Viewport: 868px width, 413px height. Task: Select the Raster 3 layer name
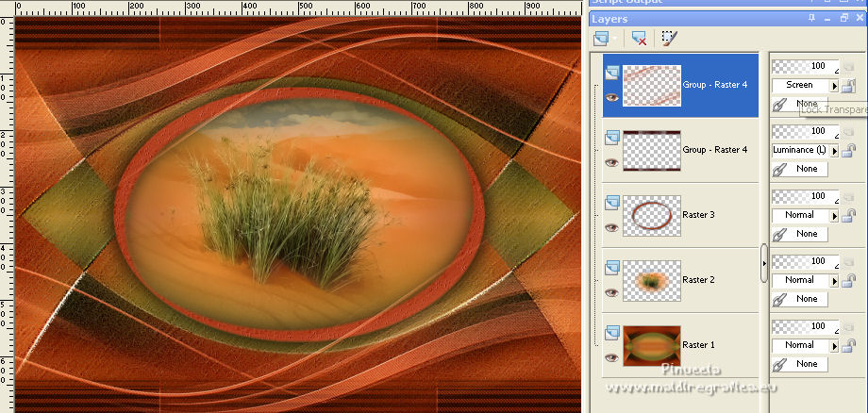(698, 215)
